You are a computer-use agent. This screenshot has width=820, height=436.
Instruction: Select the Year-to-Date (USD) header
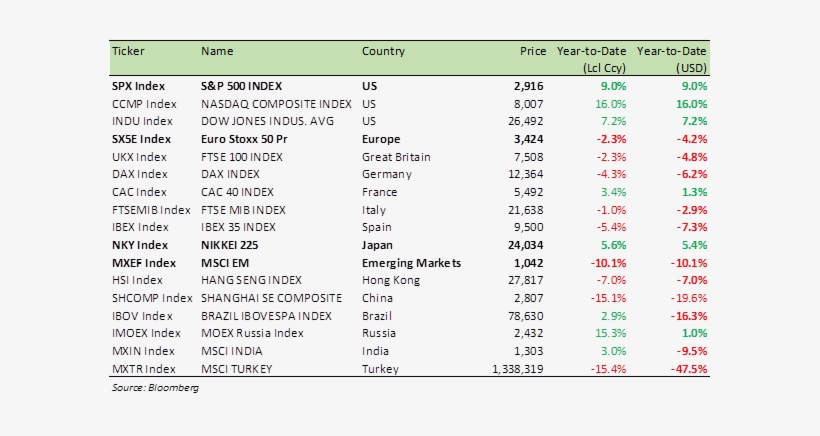point(672,58)
